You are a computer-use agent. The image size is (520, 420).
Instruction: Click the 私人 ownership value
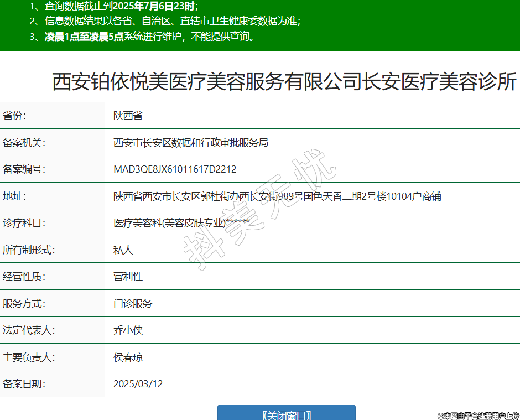(123, 250)
